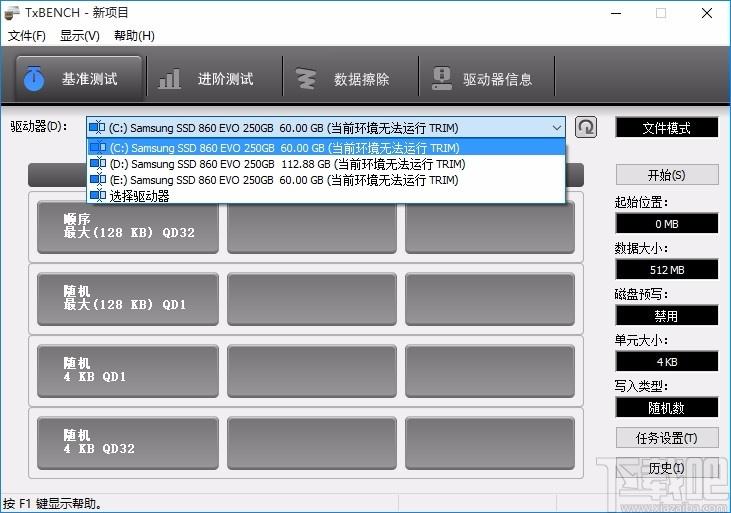The width and height of the screenshot is (731, 513).
Task: Open the 显示(V) menu
Action: (80, 35)
